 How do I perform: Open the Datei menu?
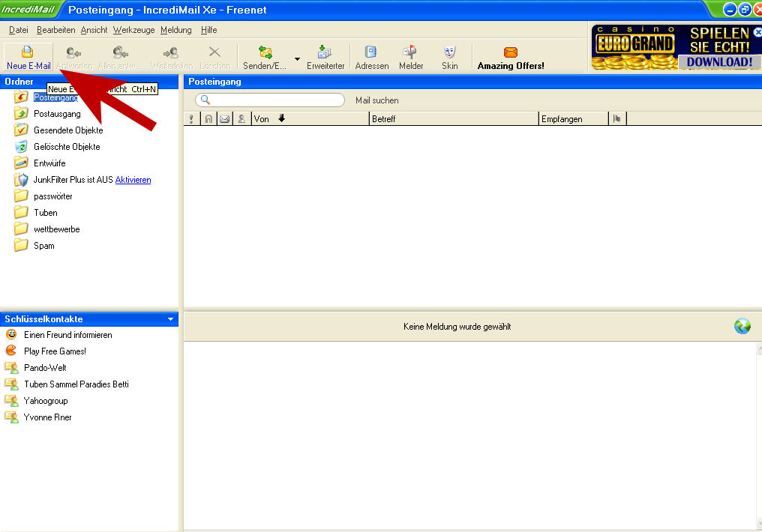pyautogui.click(x=18, y=30)
